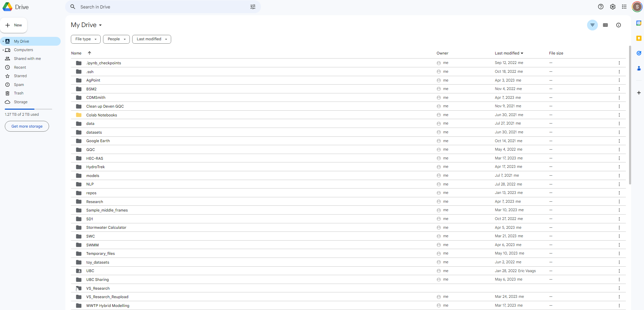Open more actions for .ssh folder

pyautogui.click(x=619, y=72)
